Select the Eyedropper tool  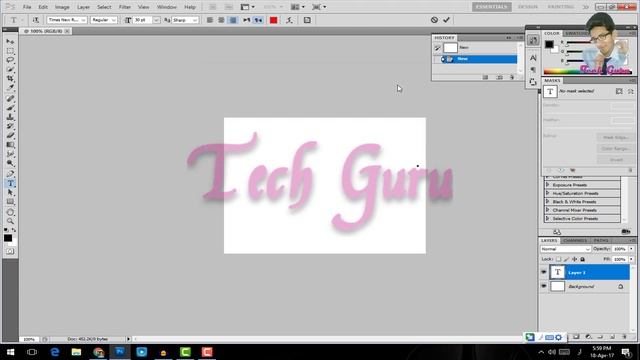point(10,87)
